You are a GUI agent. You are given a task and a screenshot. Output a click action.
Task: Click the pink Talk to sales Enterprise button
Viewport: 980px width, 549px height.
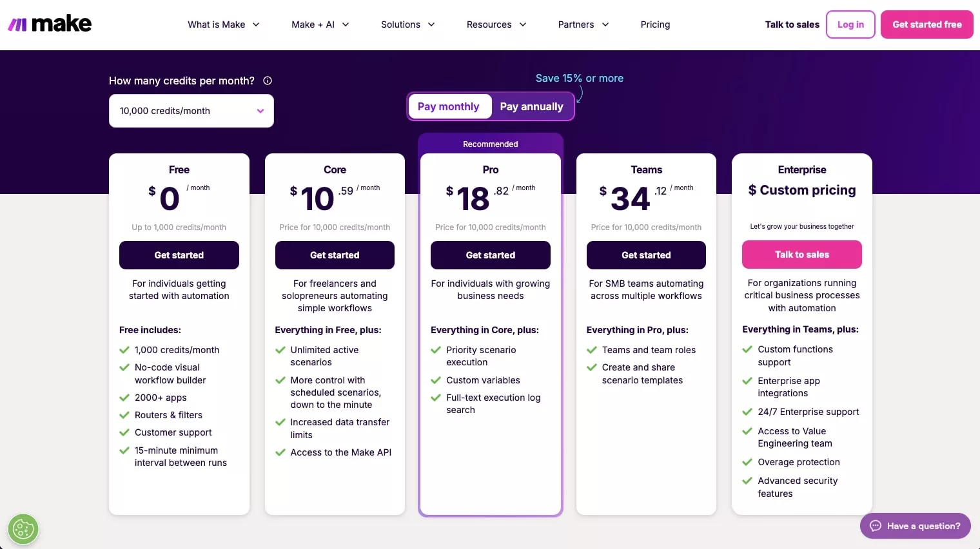pos(801,255)
